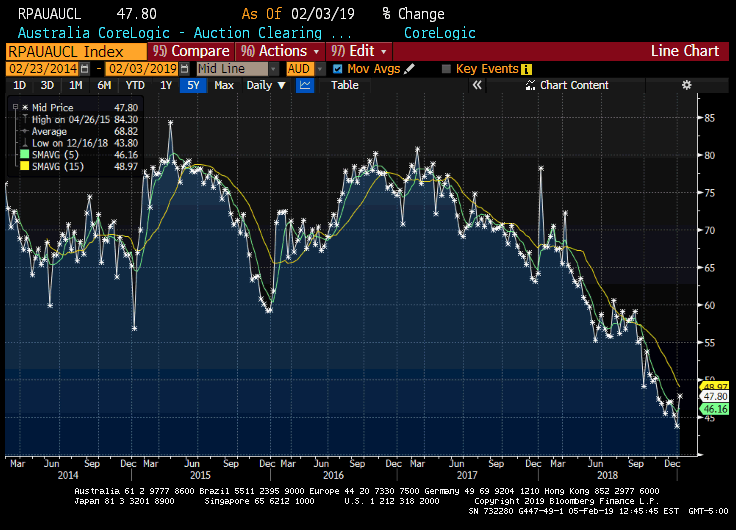Collapse the legend box toggle icon
The image size is (736, 530).
[x=15, y=107]
